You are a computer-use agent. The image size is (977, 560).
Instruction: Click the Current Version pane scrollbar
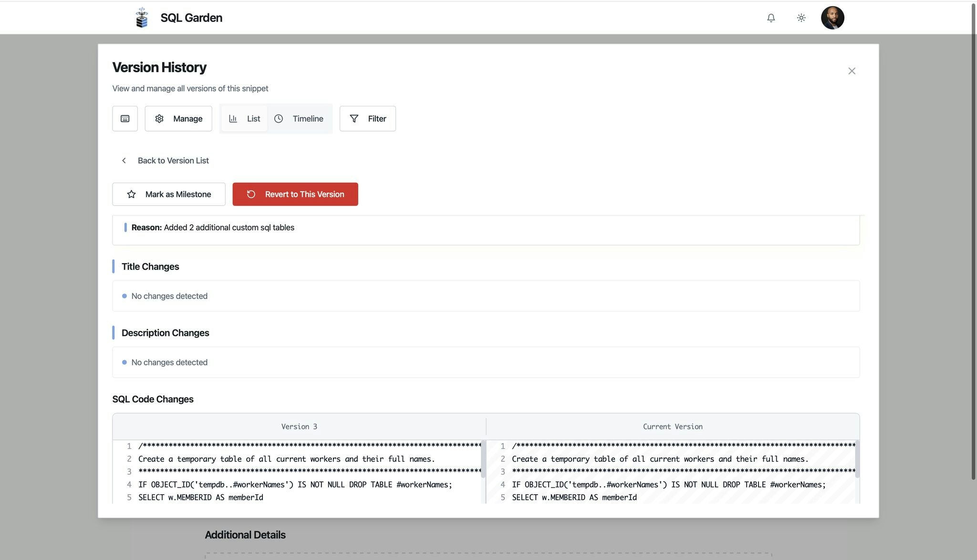(857, 459)
